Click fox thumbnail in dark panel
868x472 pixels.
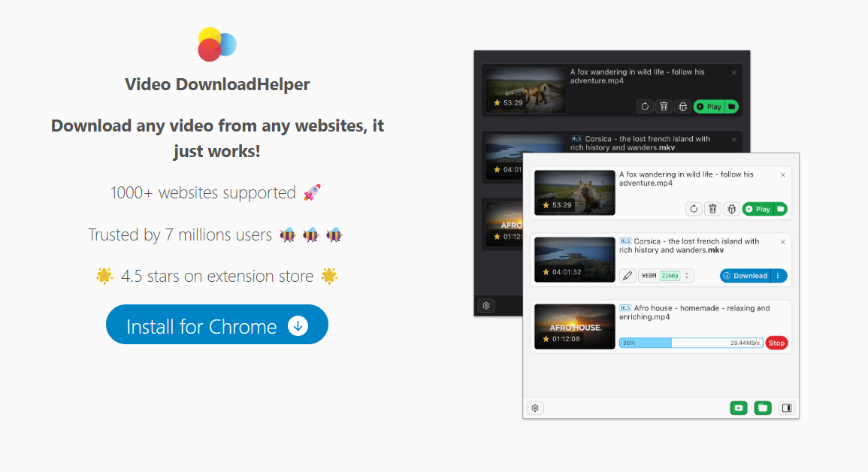pos(526,90)
